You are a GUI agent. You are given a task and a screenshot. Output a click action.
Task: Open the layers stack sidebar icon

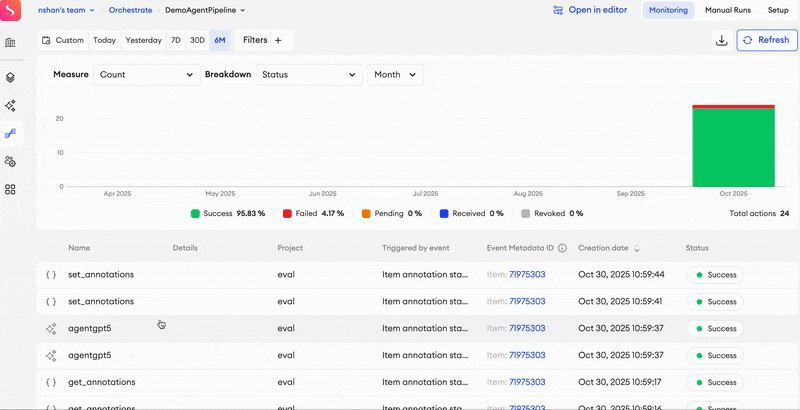[10, 78]
